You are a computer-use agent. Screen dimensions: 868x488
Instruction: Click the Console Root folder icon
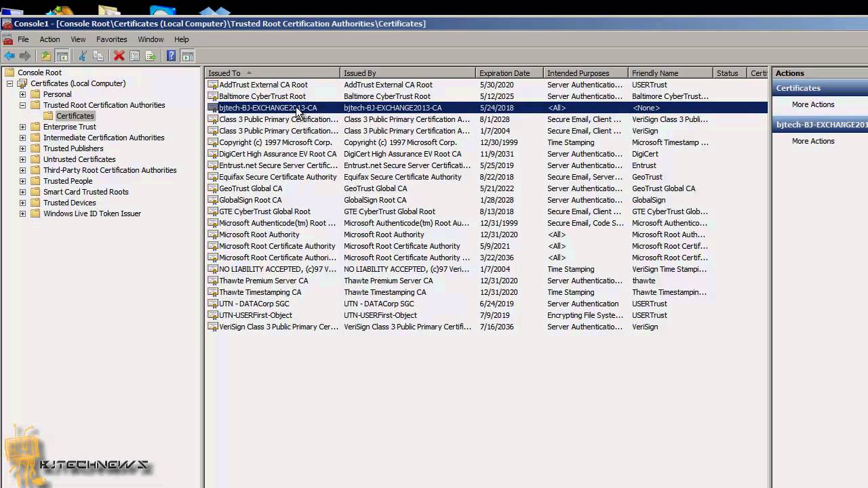click(x=9, y=73)
